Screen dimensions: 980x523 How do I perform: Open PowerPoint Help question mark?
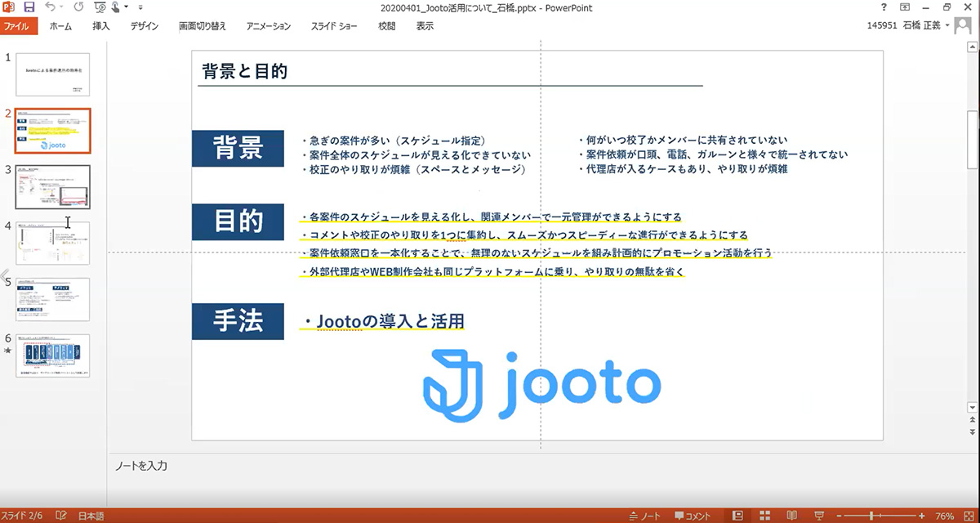click(x=884, y=7)
